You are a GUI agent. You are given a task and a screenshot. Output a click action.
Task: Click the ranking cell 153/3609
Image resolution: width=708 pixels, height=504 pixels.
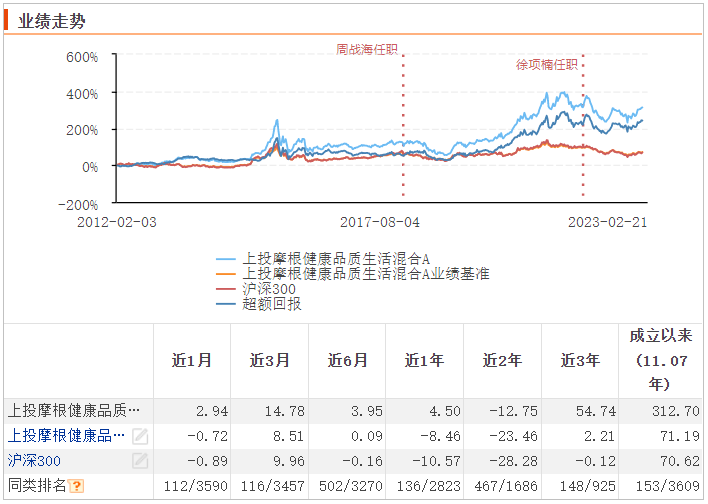click(668, 486)
